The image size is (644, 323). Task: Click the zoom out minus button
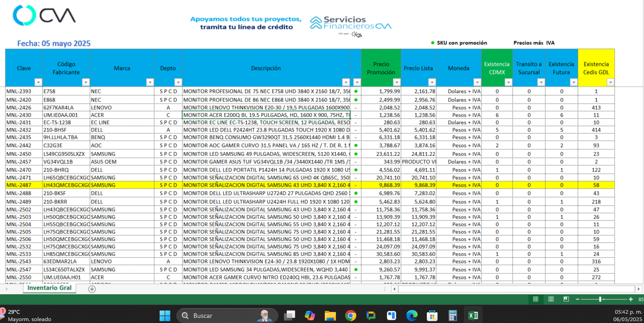[x=578, y=299]
